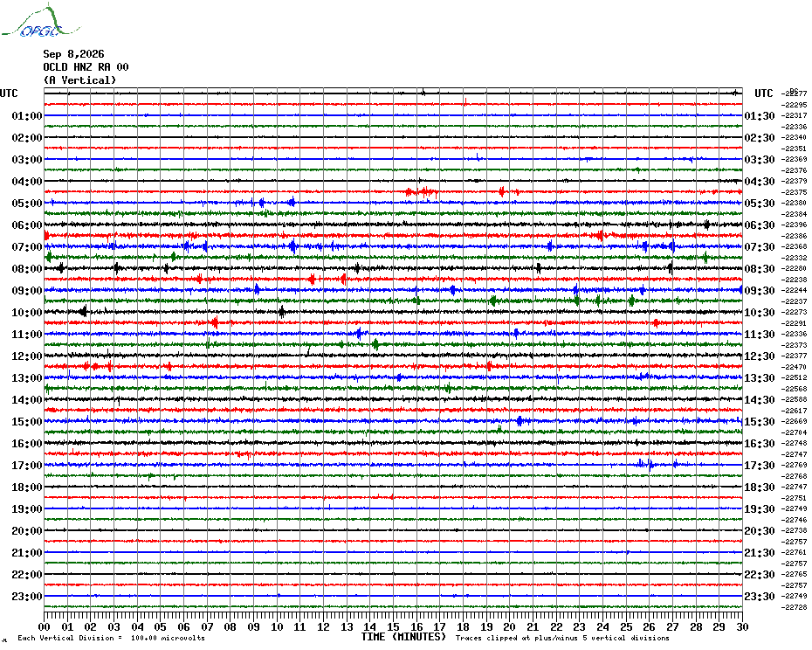Click the 08:30 label on right side
This screenshot has height=650, width=812.
(x=760, y=269)
